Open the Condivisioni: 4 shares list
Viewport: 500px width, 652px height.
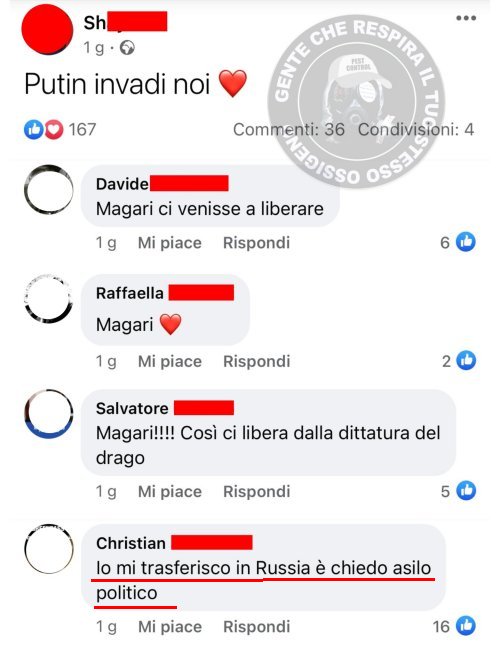(x=416, y=130)
